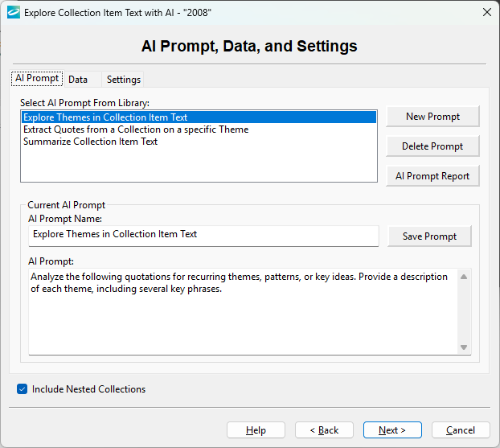500x448 pixels.
Task: Open the AI Prompt Report
Action: [x=432, y=176]
